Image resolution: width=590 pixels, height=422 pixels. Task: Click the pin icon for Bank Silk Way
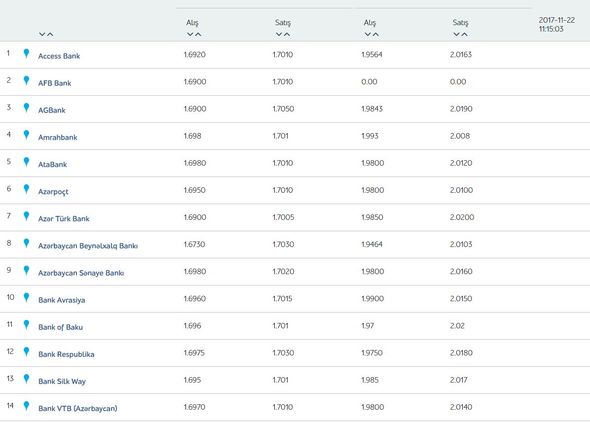26,379
